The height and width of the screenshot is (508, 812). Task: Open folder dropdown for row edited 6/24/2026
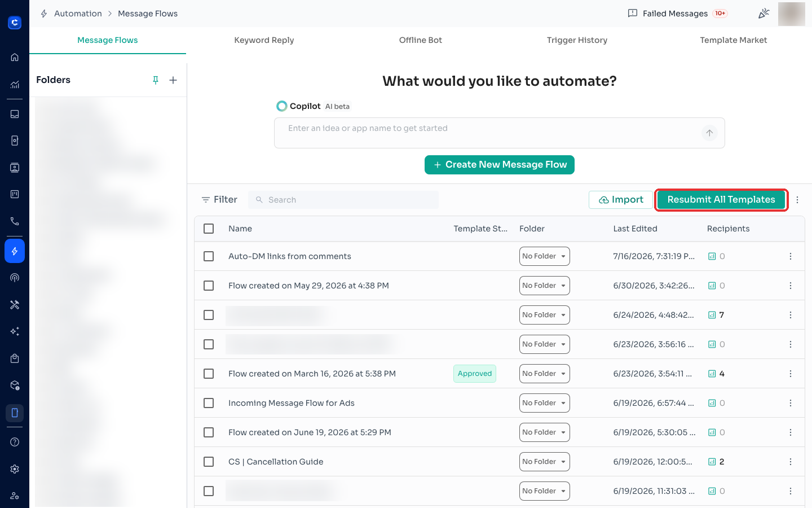pyautogui.click(x=544, y=315)
